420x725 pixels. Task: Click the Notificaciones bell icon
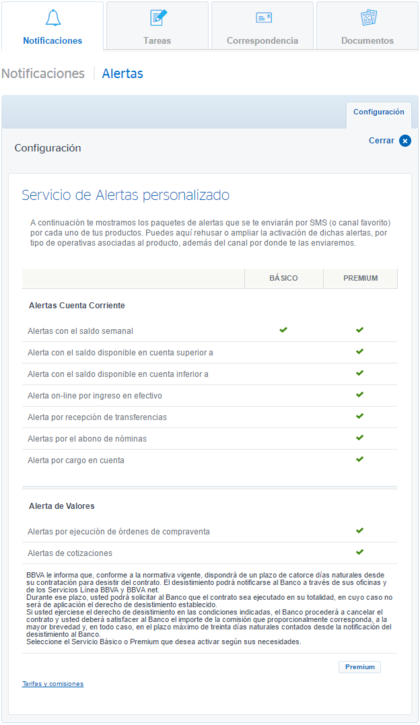[x=53, y=18]
